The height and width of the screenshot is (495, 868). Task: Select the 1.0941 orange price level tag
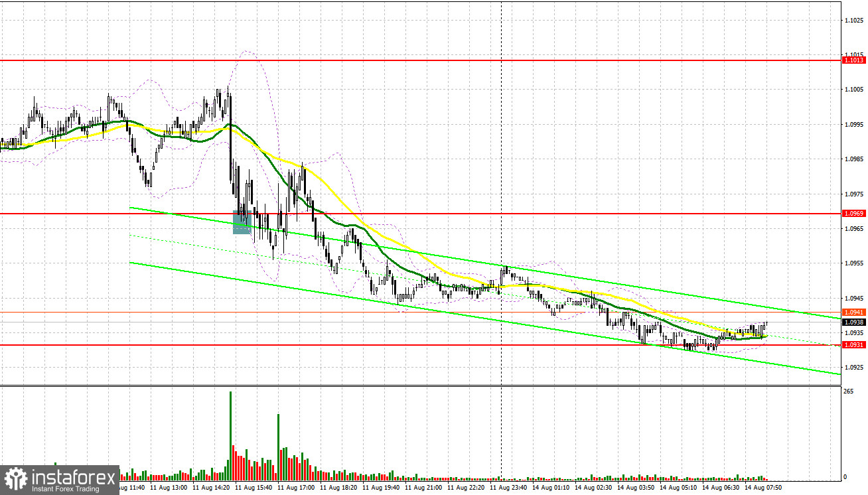(853, 312)
